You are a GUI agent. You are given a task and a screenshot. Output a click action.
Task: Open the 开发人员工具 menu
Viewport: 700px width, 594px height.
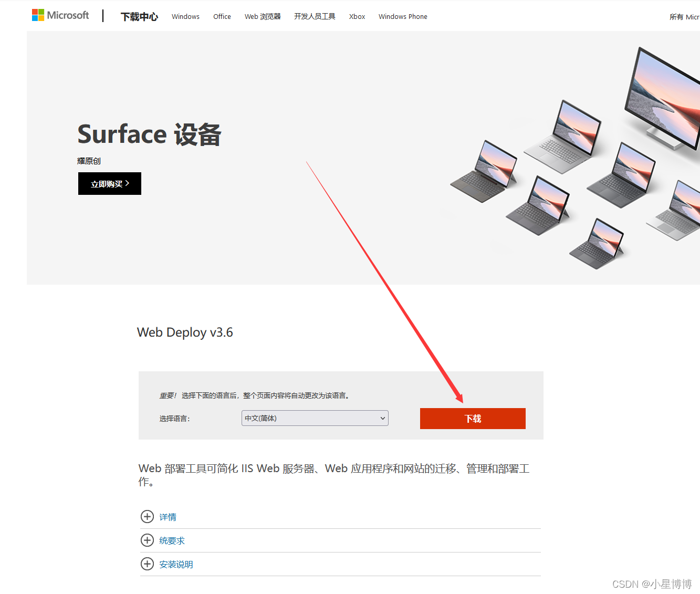pos(315,17)
